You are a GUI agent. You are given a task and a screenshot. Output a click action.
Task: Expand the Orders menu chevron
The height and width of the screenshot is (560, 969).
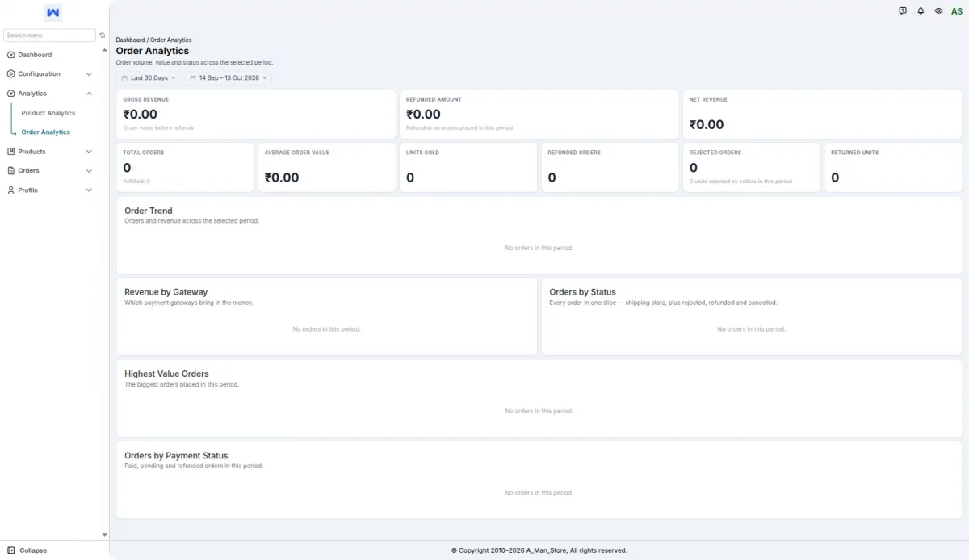[x=89, y=171]
